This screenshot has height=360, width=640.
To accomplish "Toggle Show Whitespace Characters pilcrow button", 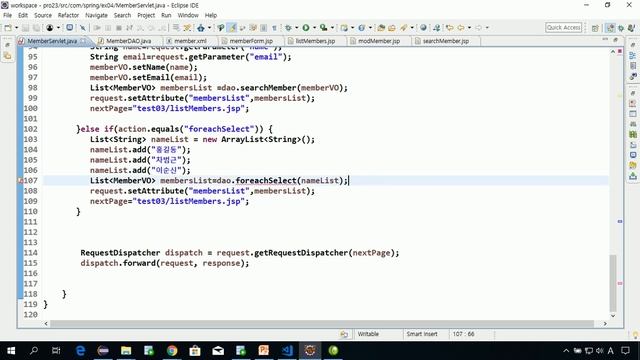I will point(274,28).
